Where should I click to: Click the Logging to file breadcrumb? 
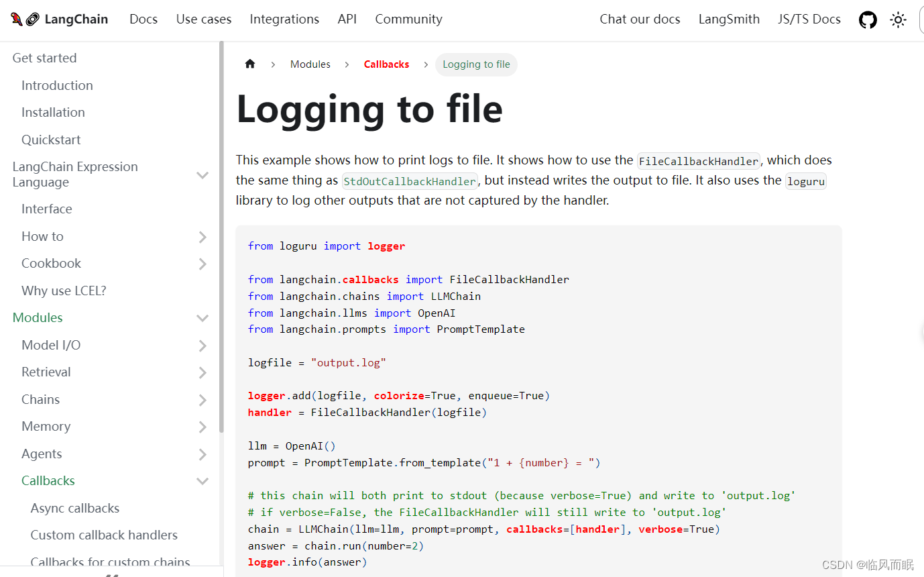pyautogui.click(x=476, y=64)
